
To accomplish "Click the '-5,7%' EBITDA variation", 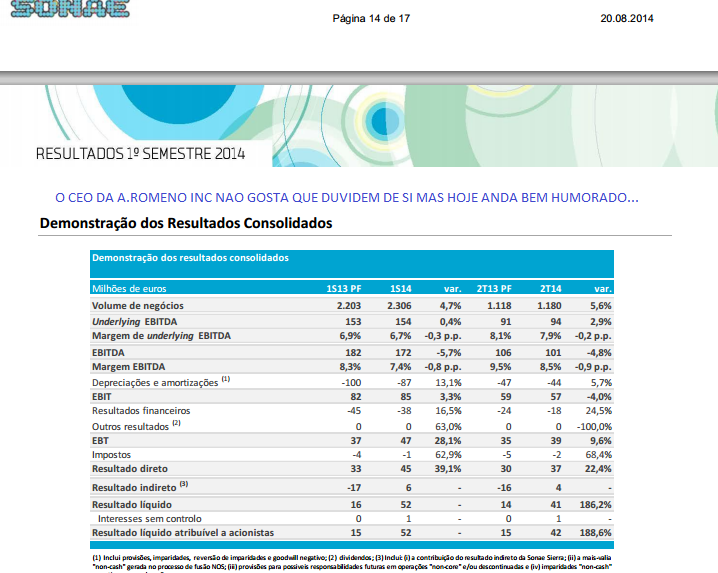I will click(448, 353).
